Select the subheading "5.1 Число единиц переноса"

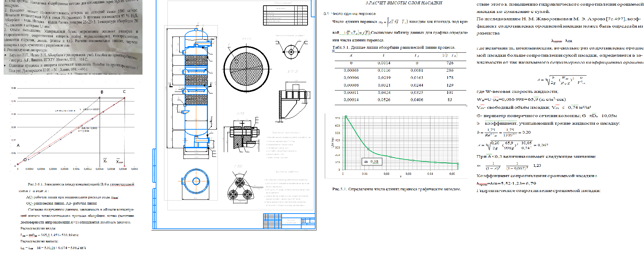click(x=349, y=14)
